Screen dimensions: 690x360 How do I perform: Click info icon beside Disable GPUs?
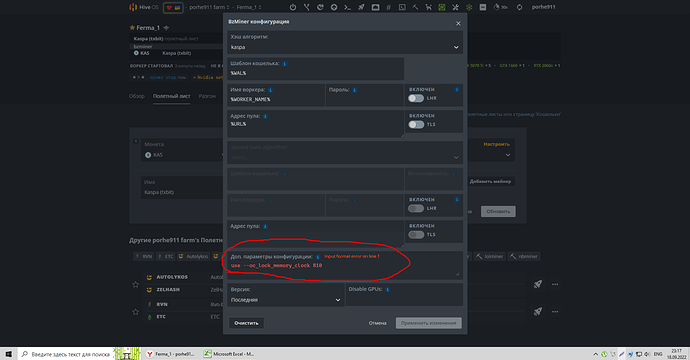[388, 290]
